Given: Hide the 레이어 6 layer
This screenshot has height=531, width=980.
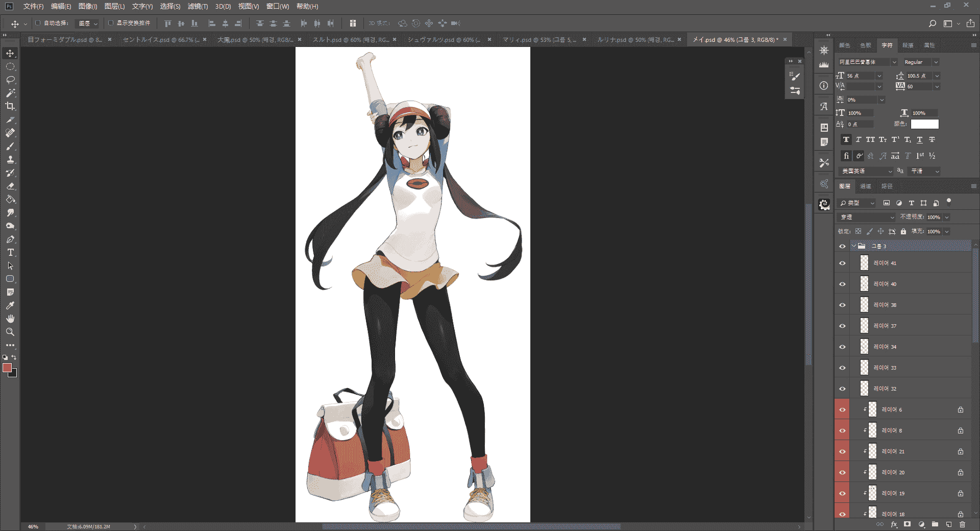Looking at the screenshot, I should click(842, 410).
